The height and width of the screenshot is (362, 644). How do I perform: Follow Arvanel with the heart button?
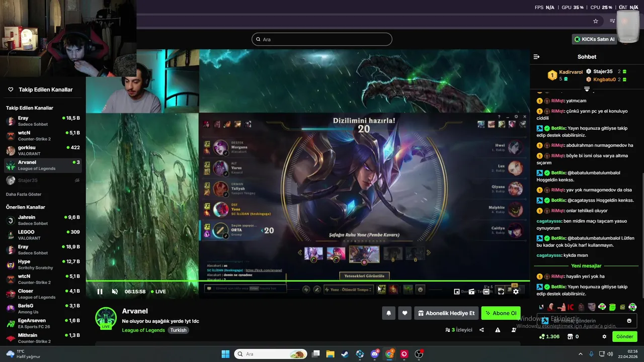click(405, 313)
